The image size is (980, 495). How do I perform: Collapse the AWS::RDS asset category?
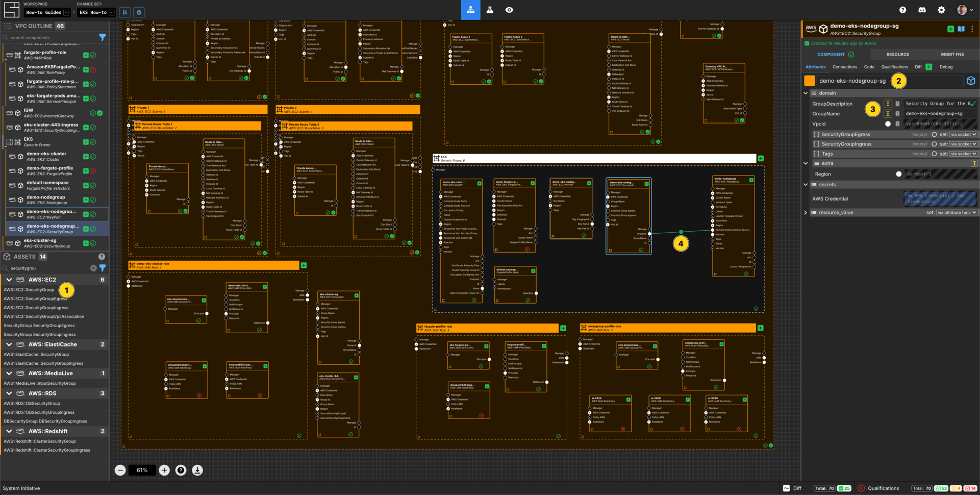(9, 393)
